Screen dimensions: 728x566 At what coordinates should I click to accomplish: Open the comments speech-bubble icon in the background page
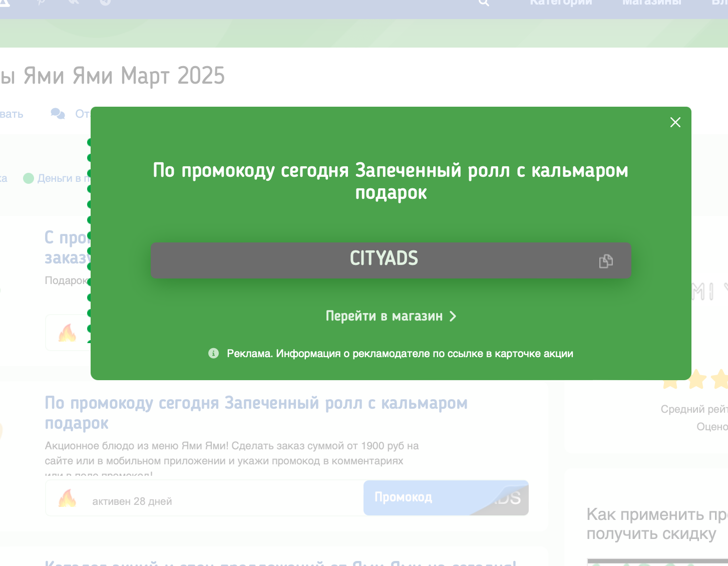tap(58, 114)
